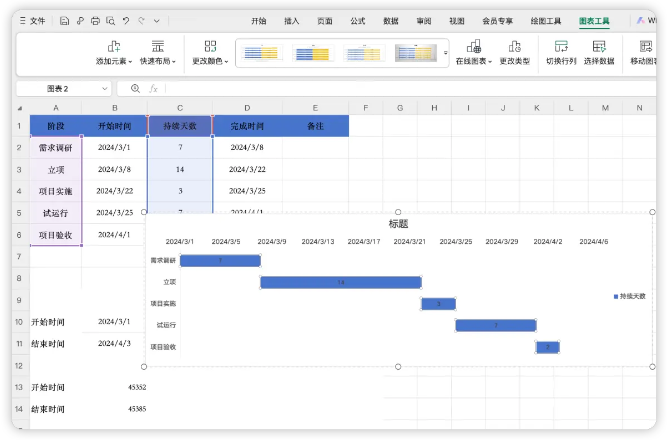The width and height of the screenshot is (667, 440).
Task: Click cell 2024/3/8 in column D
Action: tap(247, 147)
